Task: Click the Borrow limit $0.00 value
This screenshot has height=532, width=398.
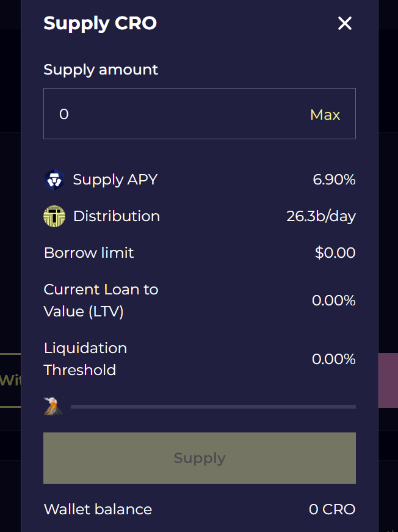Action: pos(335,253)
